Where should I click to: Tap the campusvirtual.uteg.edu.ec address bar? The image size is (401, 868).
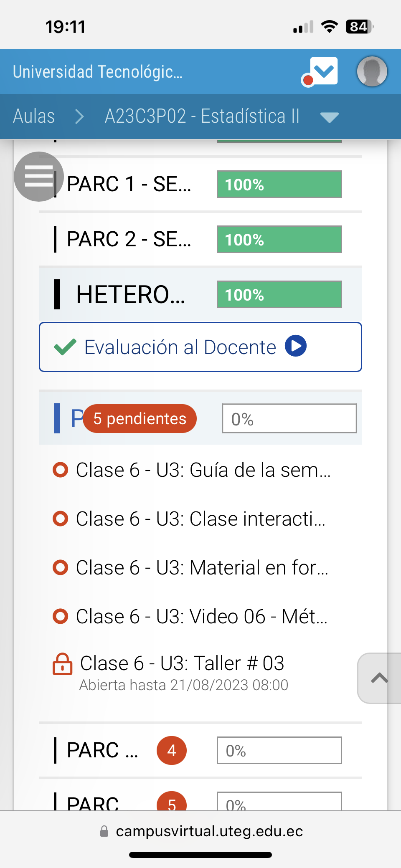click(209, 831)
